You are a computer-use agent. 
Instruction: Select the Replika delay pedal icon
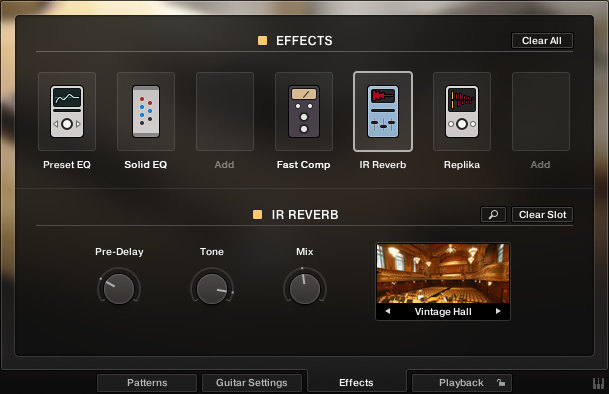[x=462, y=112]
